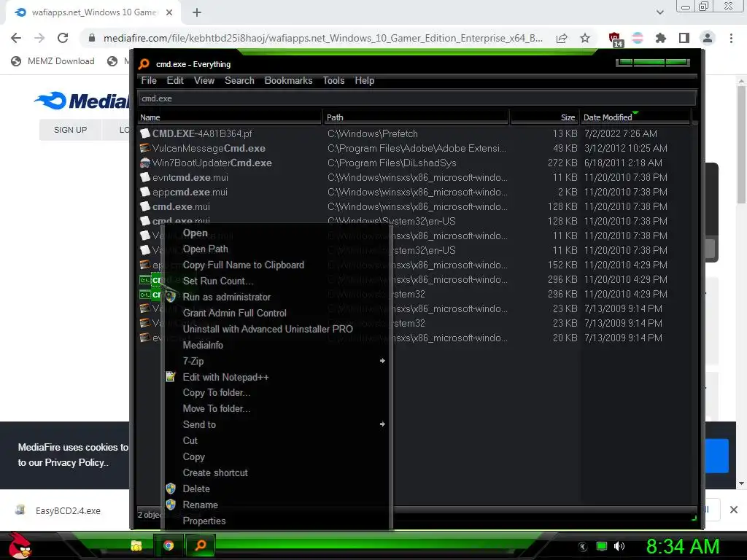Toggle Chrome side panel icon
Image resolution: width=747 pixels, height=560 pixels.
pos(684,38)
